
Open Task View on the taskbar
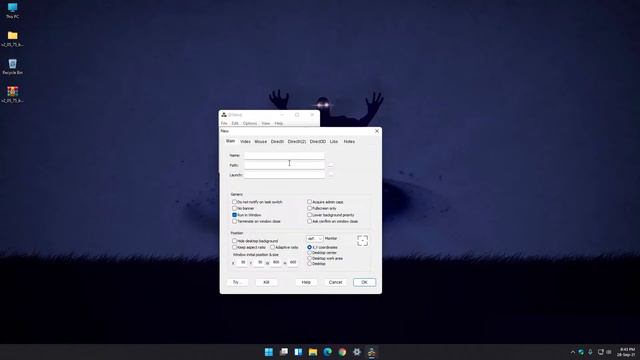pyautogui.click(x=284, y=352)
